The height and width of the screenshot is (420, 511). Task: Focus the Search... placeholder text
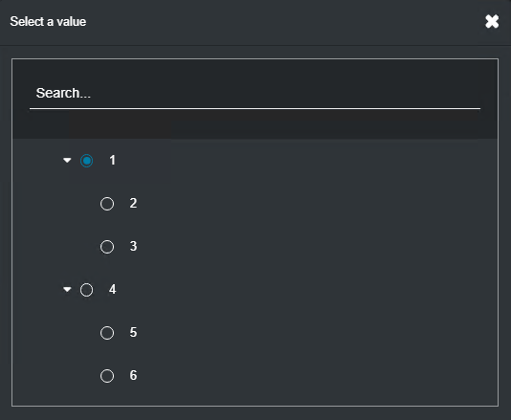(x=63, y=93)
